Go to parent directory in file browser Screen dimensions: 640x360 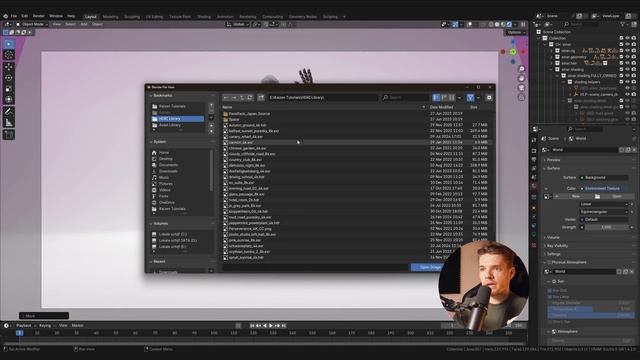coord(242,98)
